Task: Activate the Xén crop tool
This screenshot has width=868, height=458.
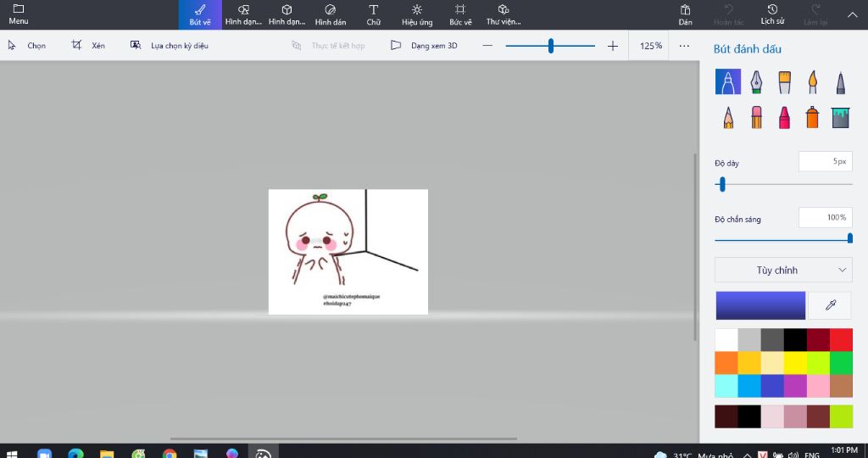Action: [x=88, y=46]
